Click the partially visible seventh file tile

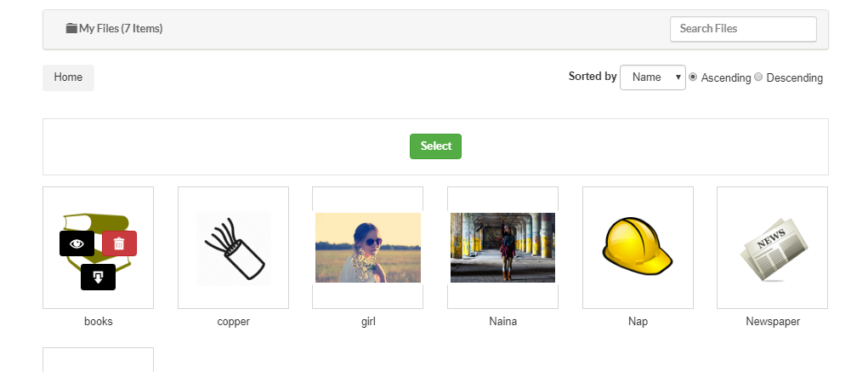pos(98,359)
